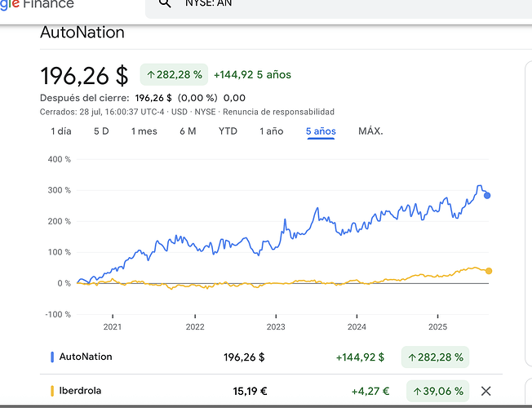The image size is (532, 408).
Task: Open the Renuncia de responsabilidad link
Action: (x=278, y=112)
